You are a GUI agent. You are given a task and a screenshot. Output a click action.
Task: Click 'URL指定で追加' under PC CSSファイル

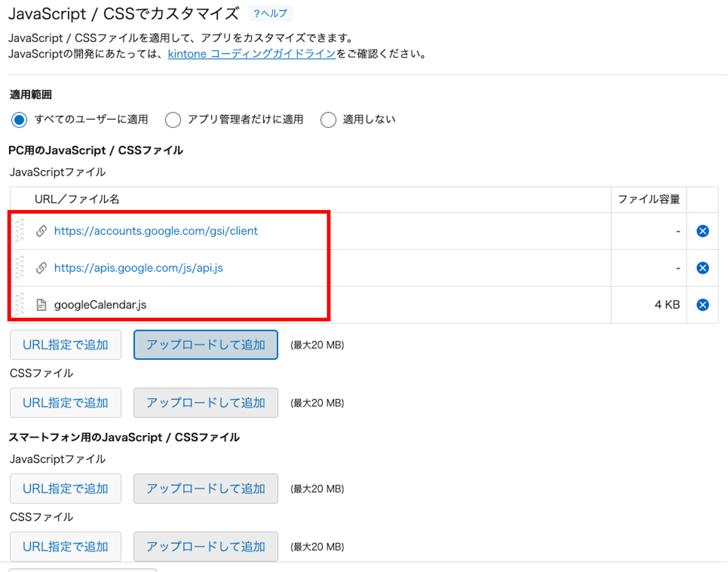tap(65, 403)
